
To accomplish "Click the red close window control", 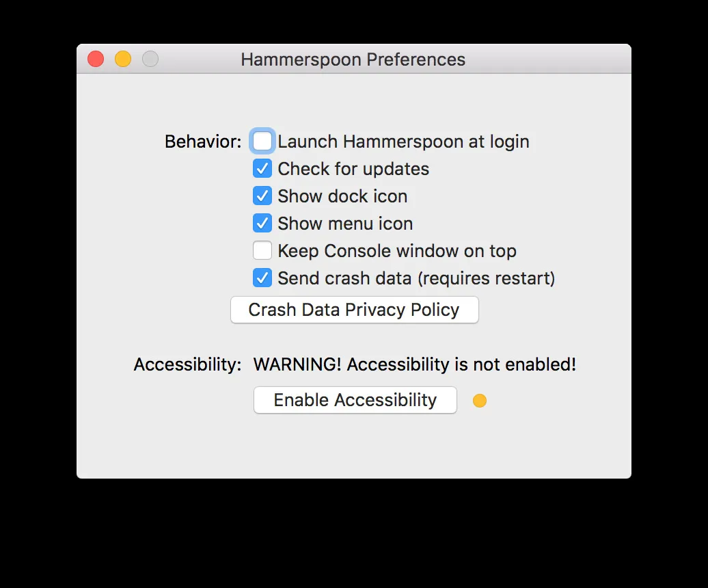I will [95, 59].
